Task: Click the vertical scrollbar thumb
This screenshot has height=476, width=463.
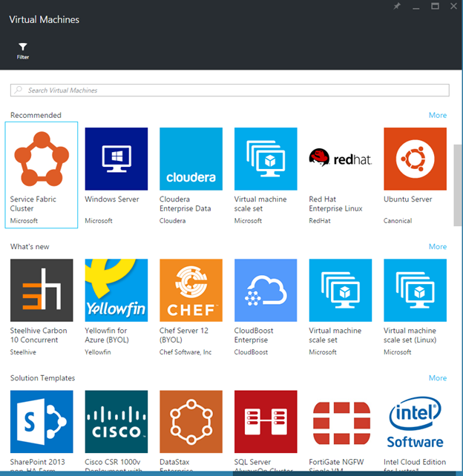Action: tap(458, 185)
